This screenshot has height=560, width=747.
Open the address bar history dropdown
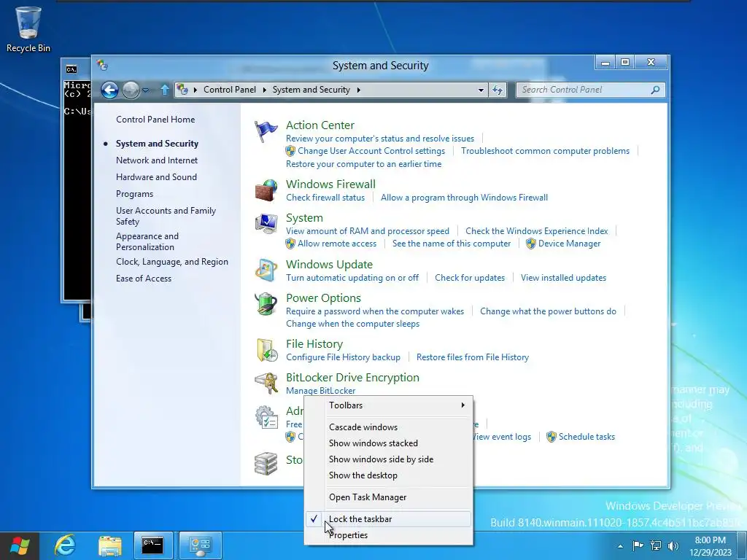tap(481, 90)
